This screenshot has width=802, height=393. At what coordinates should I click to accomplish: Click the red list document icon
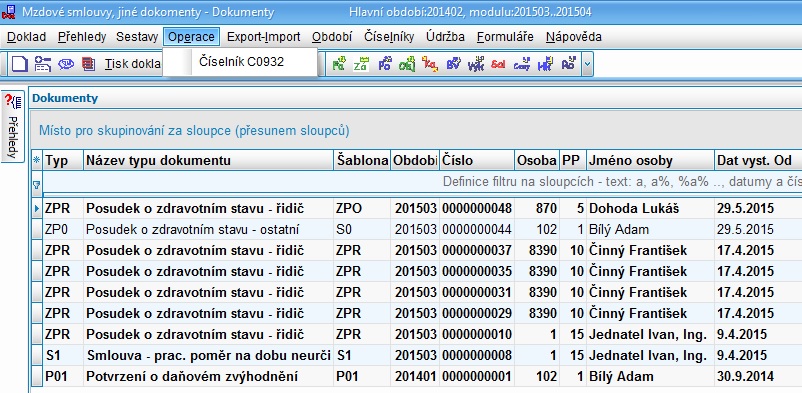(x=88, y=64)
